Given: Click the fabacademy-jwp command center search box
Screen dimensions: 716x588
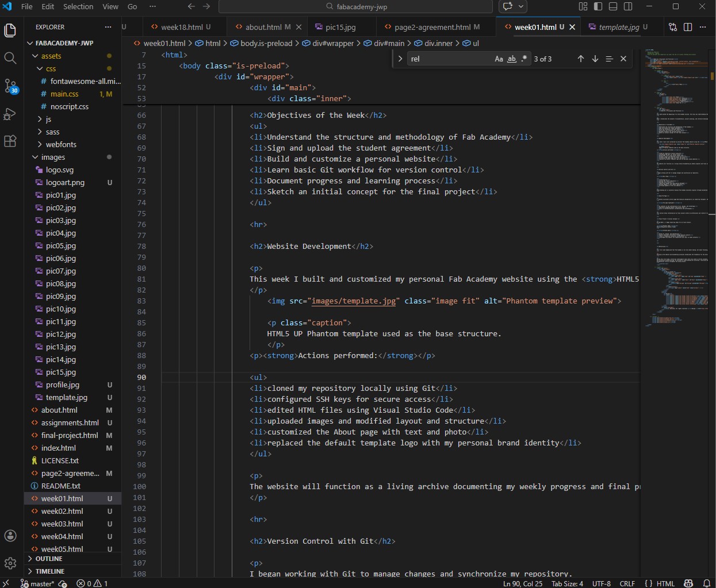Looking at the screenshot, I should pos(355,6).
